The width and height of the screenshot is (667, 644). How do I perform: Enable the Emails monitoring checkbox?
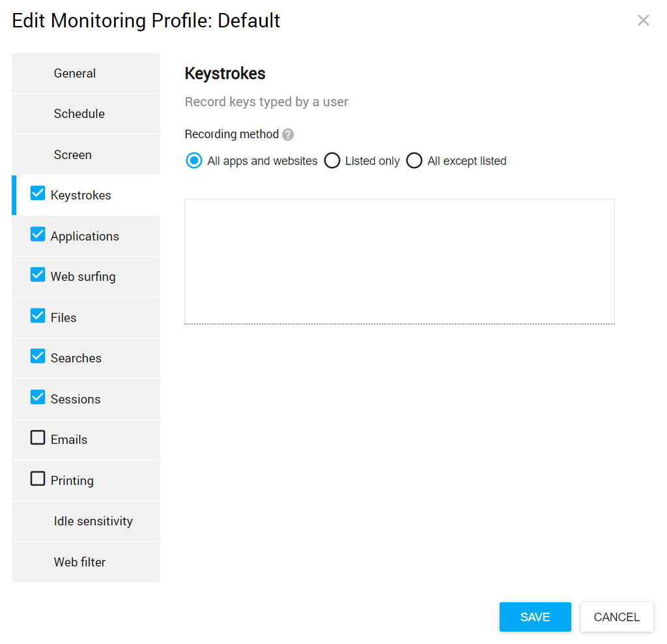tap(38, 438)
